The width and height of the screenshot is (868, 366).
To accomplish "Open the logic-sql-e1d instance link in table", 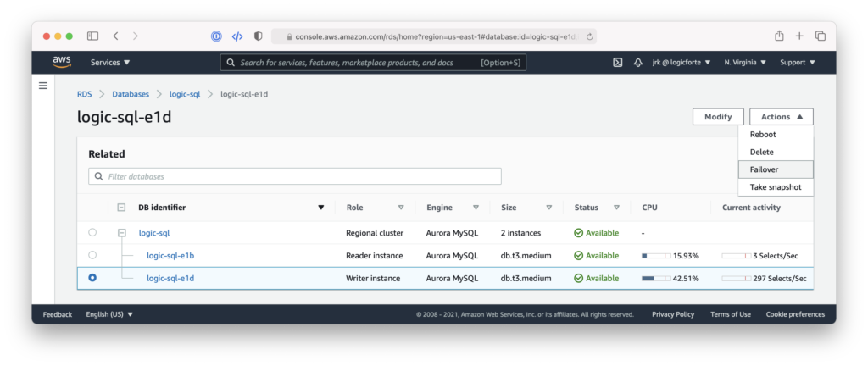I will click(x=170, y=278).
